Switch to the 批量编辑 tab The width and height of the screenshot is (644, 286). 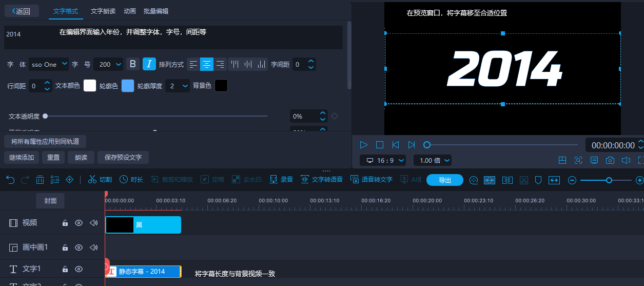[156, 11]
